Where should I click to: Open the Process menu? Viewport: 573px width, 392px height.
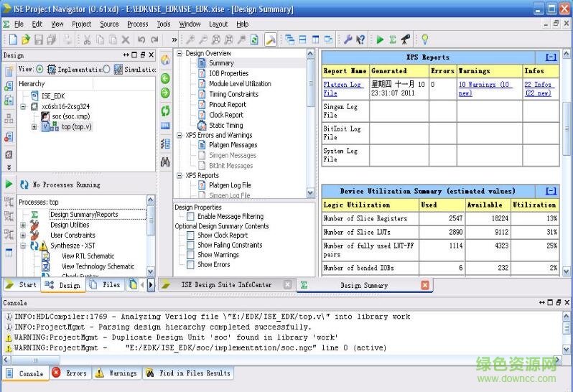coord(137,24)
